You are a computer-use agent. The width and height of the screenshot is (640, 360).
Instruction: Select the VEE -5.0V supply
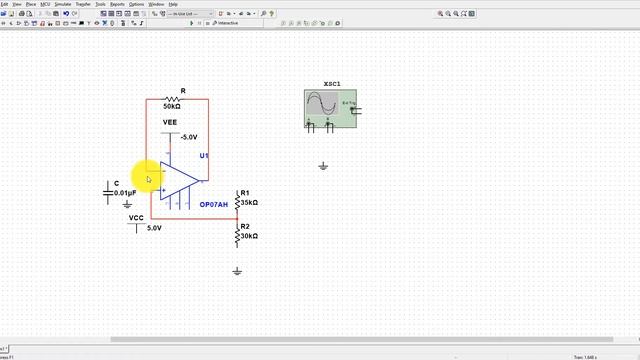[x=170, y=139]
